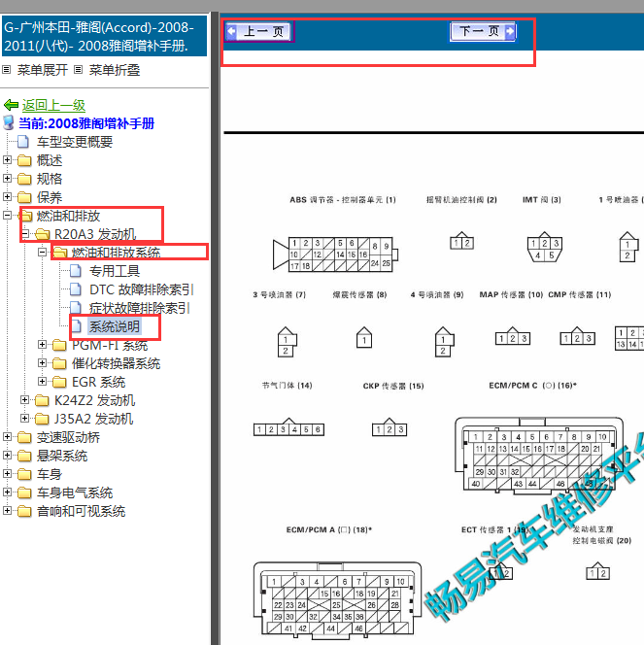Click folder icon of 规格
This screenshot has width=644, height=645.
point(24,179)
